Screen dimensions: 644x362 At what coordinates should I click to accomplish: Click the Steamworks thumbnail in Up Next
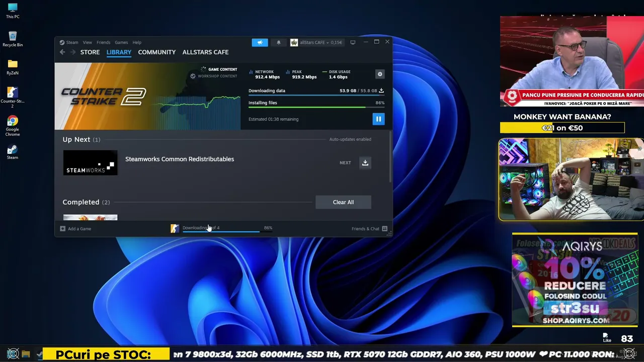click(x=90, y=162)
